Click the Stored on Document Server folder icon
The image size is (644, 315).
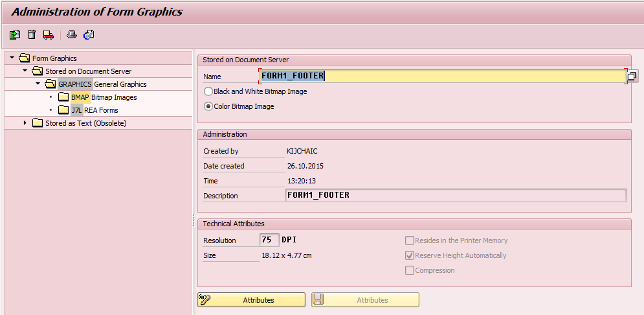coord(38,71)
